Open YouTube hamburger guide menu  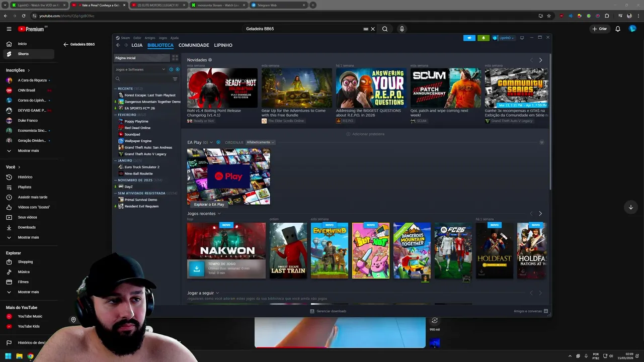(x=9, y=29)
